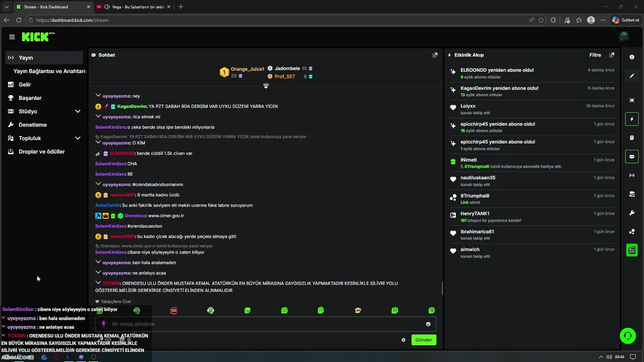
Task: Click Jadombele in the leaderboard
Action: 287,68
